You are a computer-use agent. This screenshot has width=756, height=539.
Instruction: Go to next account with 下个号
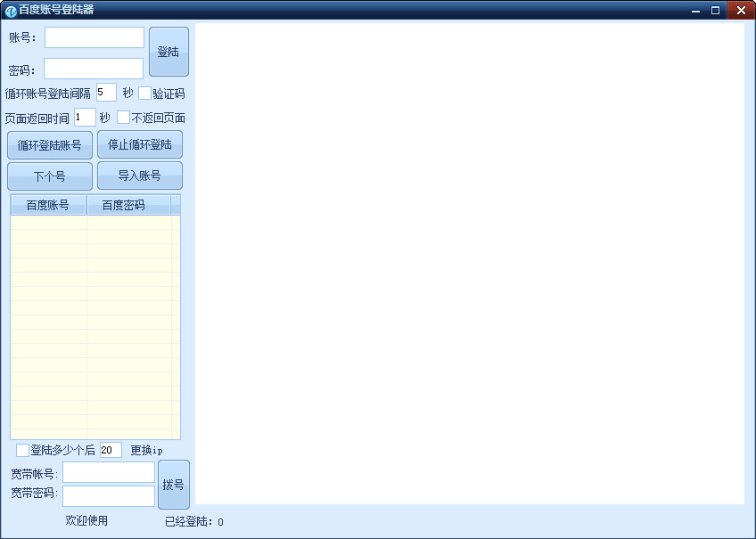[50, 176]
